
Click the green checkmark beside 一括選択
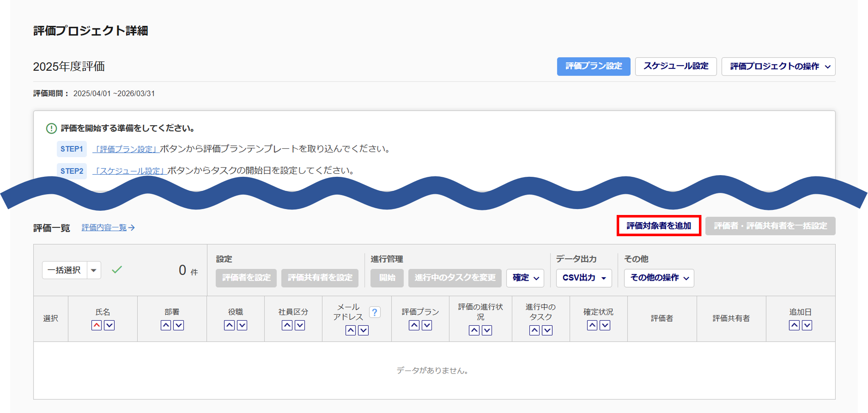point(117,270)
